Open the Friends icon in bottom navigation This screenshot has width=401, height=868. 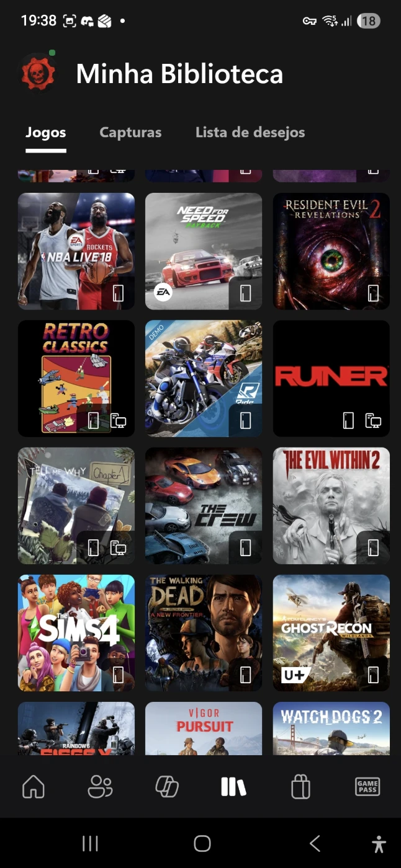[x=100, y=787]
